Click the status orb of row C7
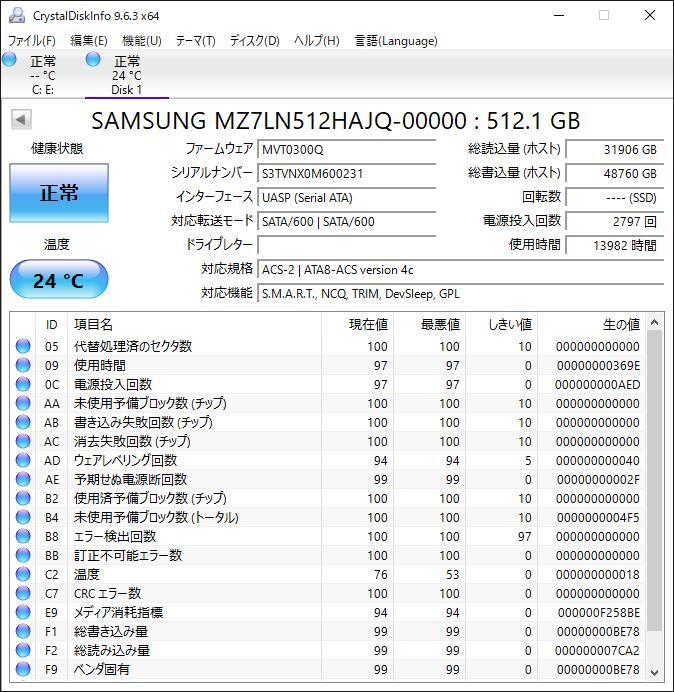Screen dimensions: 674x692 [x=23, y=593]
